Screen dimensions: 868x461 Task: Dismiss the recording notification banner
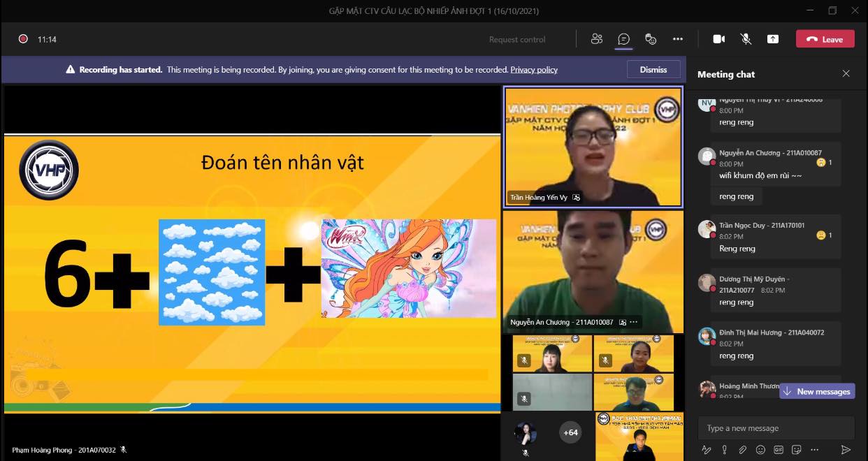coord(653,69)
